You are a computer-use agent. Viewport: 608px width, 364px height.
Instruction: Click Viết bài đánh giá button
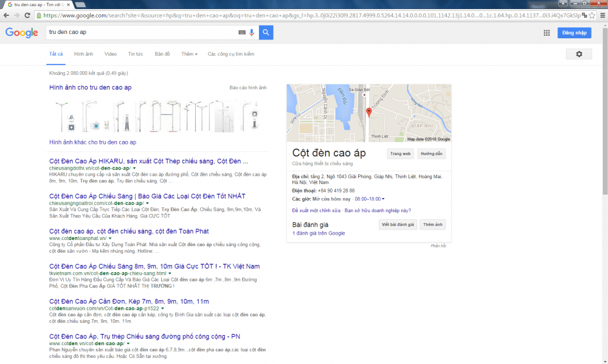pos(398,225)
